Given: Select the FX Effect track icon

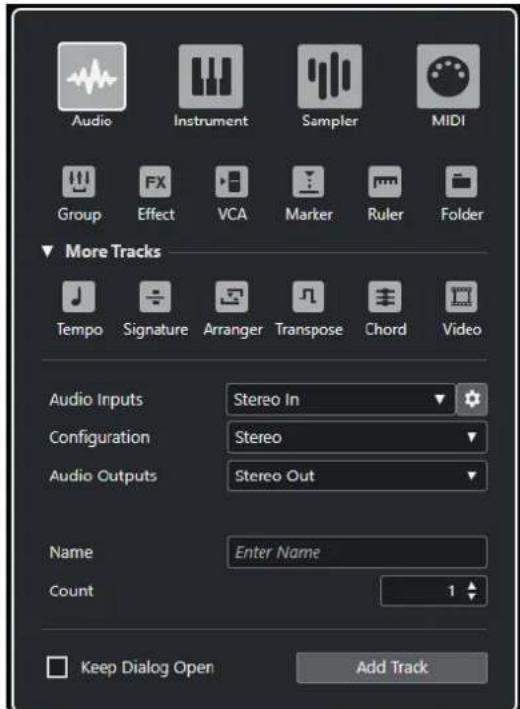Looking at the screenshot, I should (155, 182).
